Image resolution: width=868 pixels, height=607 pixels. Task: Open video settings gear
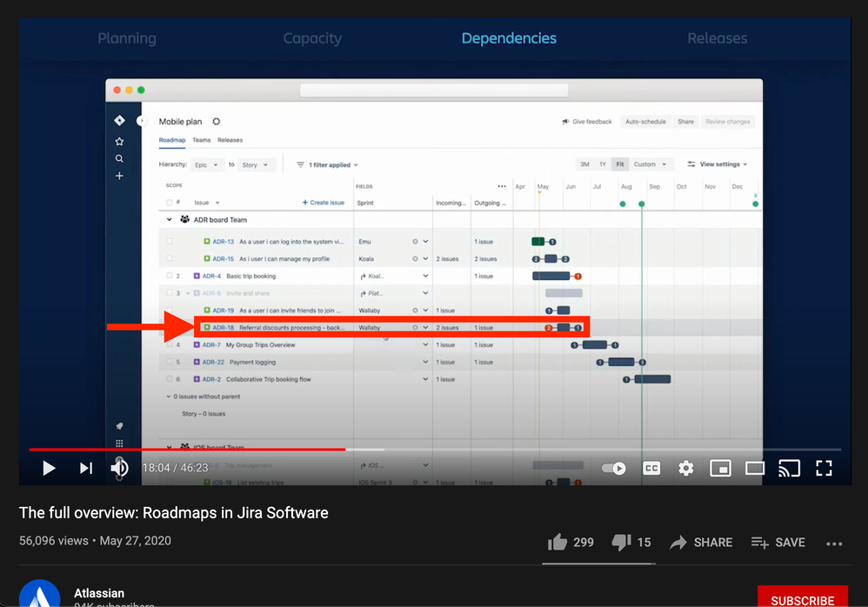[686, 468]
